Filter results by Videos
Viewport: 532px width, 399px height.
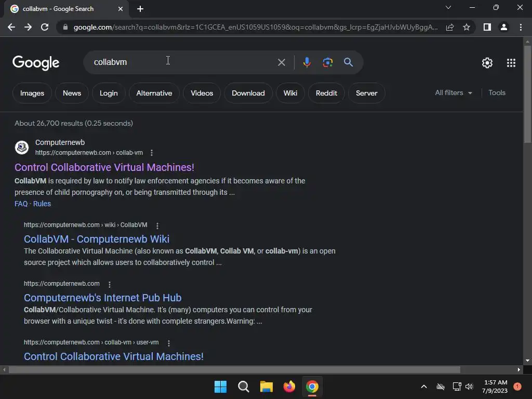[202, 94]
